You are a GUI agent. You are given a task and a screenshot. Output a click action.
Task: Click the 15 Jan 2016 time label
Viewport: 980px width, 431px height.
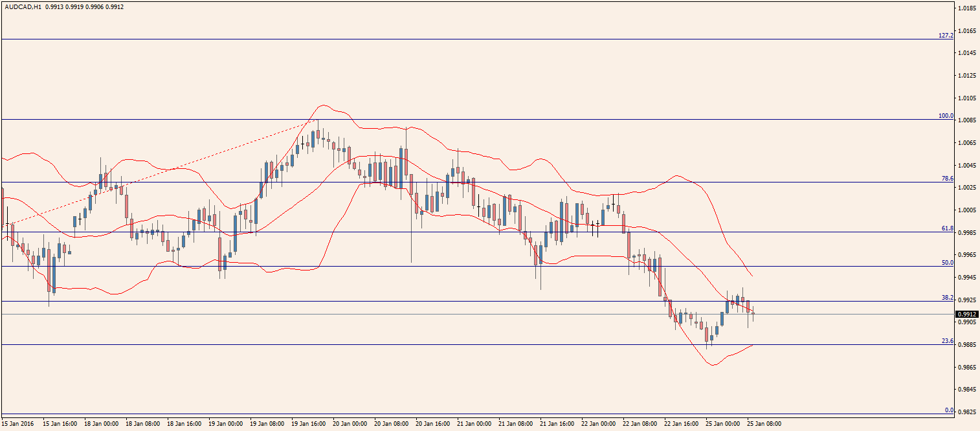coord(17,424)
